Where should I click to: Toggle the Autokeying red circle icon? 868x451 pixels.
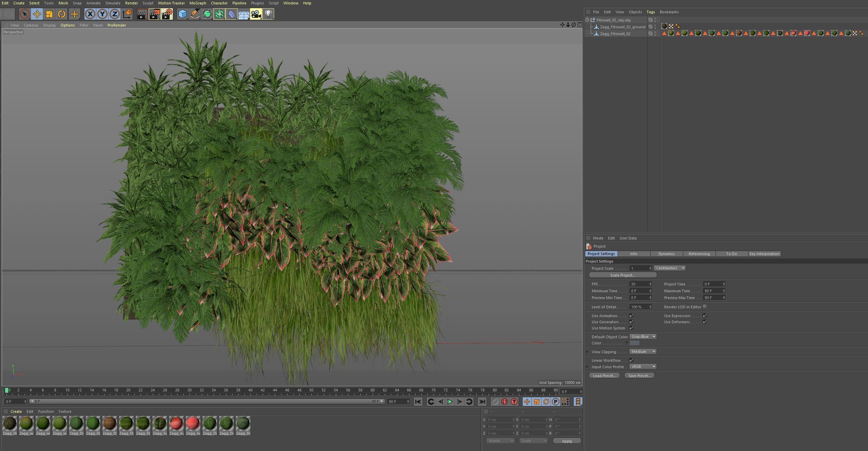coord(504,402)
